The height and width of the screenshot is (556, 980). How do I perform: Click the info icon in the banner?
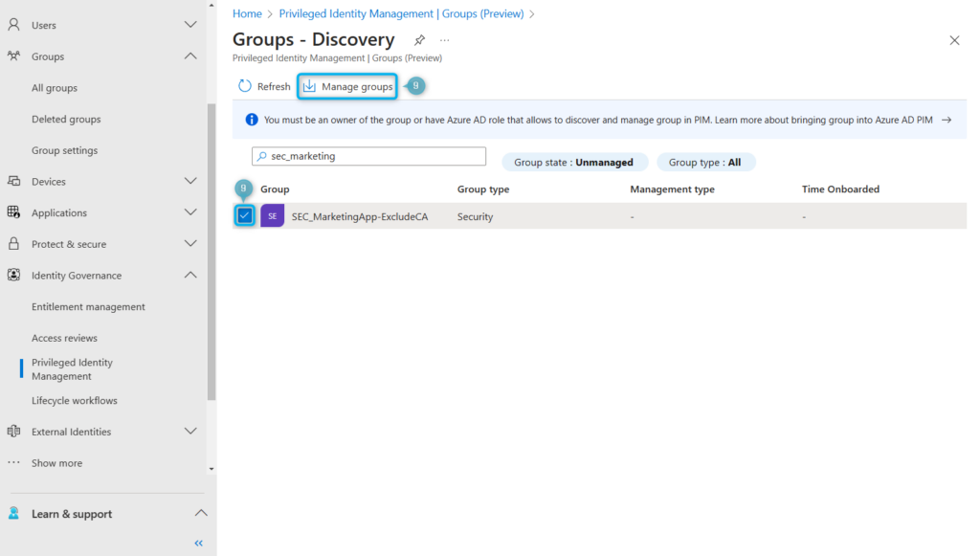[252, 120]
